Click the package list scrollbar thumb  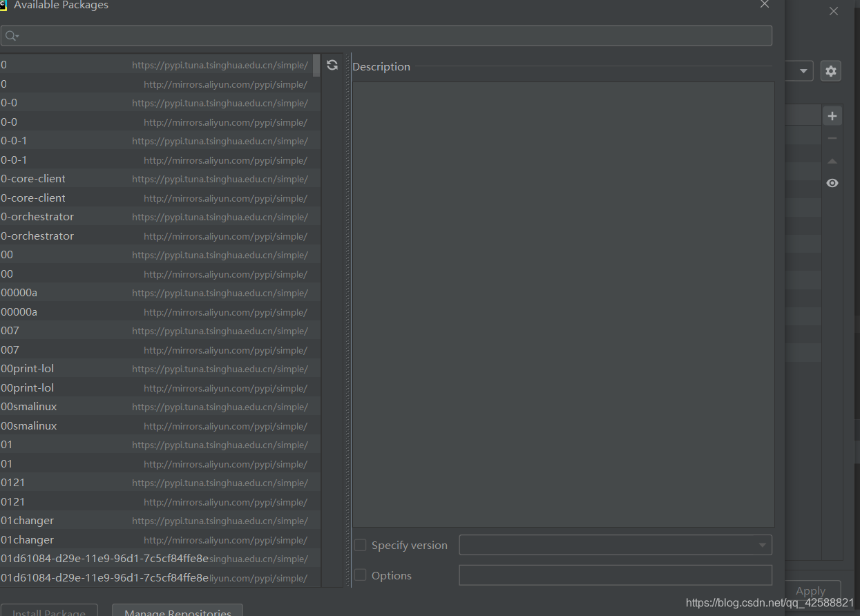point(316,65)
